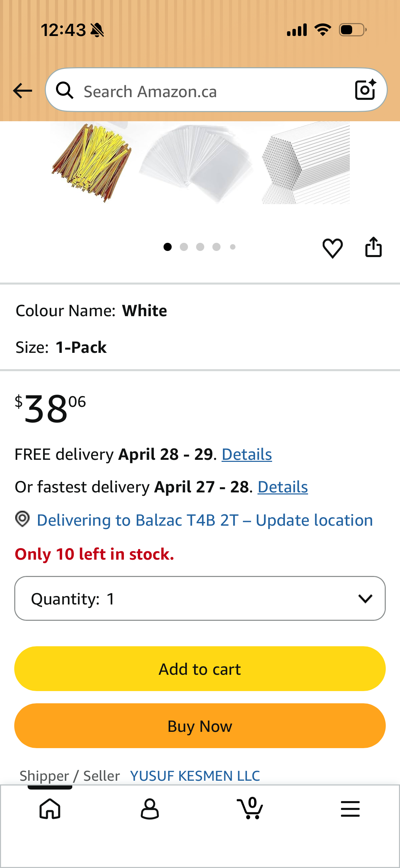This screenshot has width=400, height=868.
Task: Add product to wish list with heart icon
Action: click(x=332, y=248)
